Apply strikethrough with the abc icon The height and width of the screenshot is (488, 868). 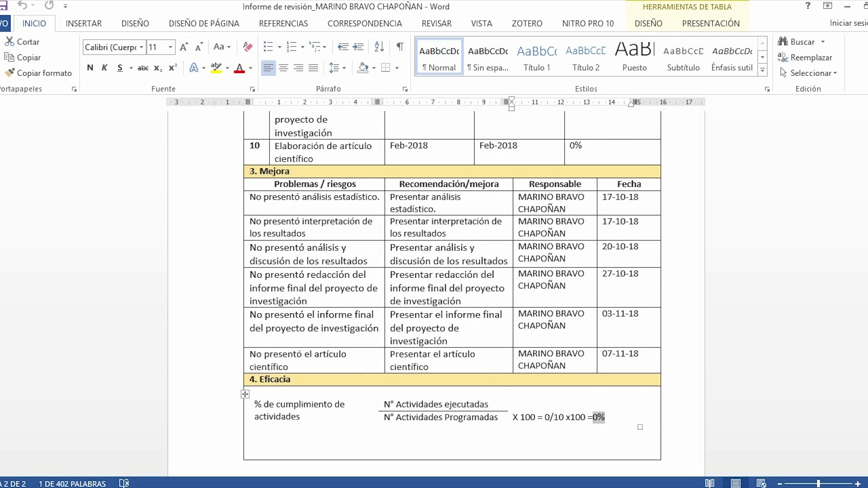(142, 68)
